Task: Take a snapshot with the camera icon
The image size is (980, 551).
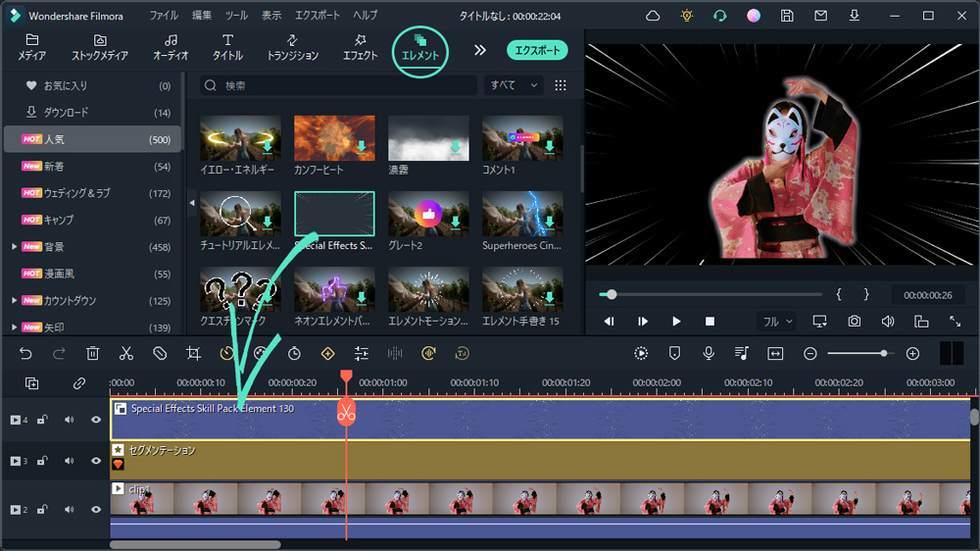Action: coord(855,321)
